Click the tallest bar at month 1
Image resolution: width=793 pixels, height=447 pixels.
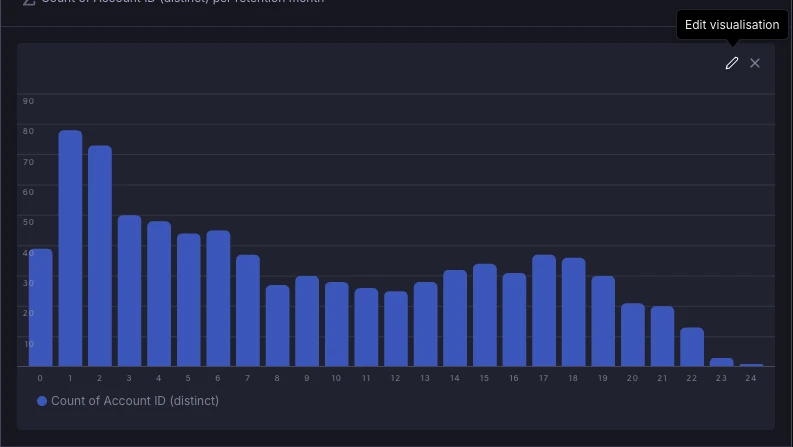70,248
